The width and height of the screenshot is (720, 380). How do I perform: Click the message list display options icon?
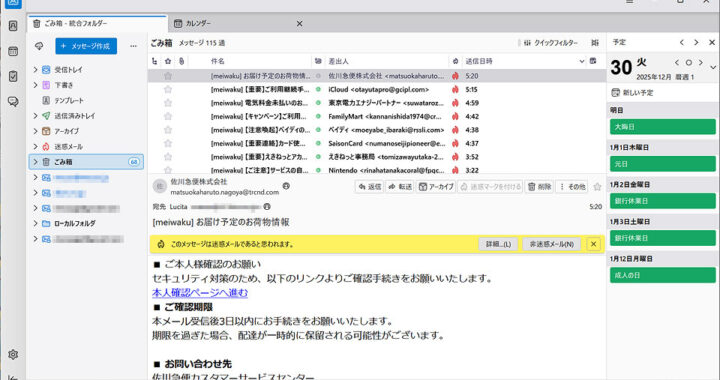[595, 43]
